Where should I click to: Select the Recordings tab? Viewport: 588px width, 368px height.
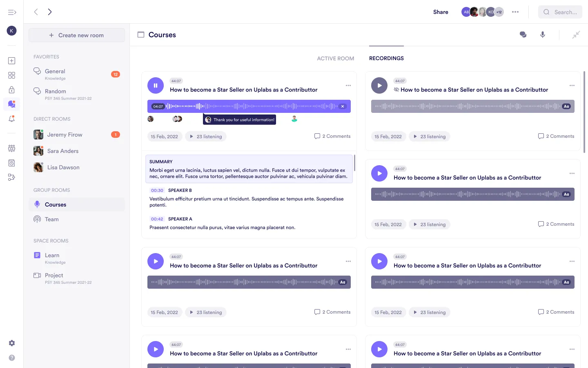tap(386, 58)
